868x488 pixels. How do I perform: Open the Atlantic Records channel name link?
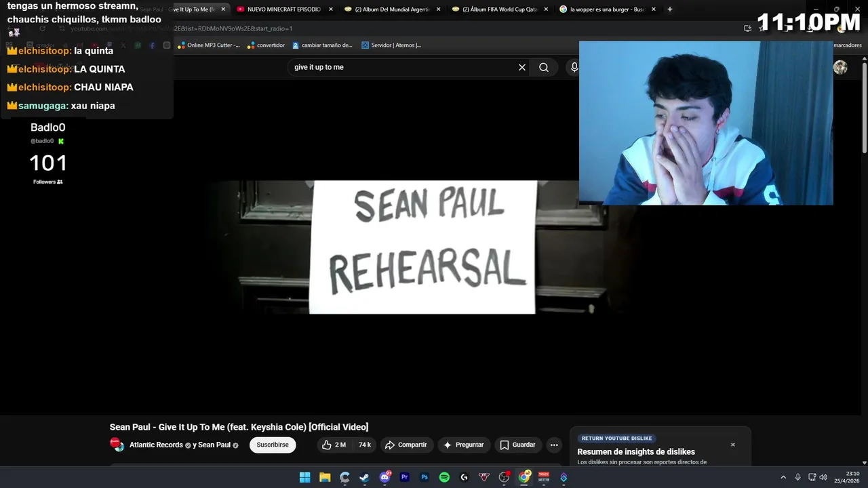(156, 445)
